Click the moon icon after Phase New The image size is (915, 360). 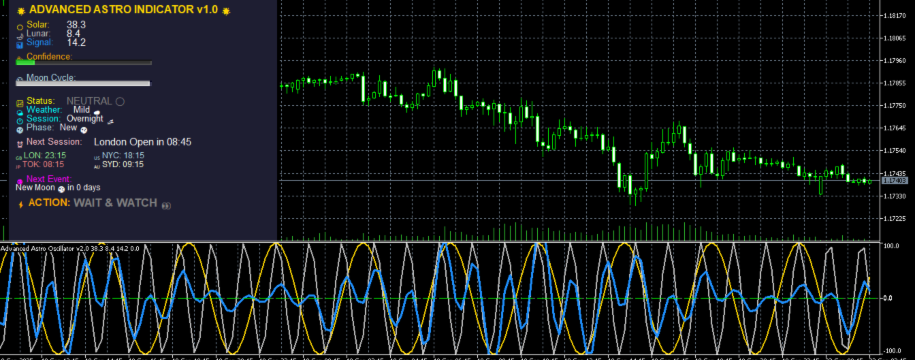tap(83, 130)
